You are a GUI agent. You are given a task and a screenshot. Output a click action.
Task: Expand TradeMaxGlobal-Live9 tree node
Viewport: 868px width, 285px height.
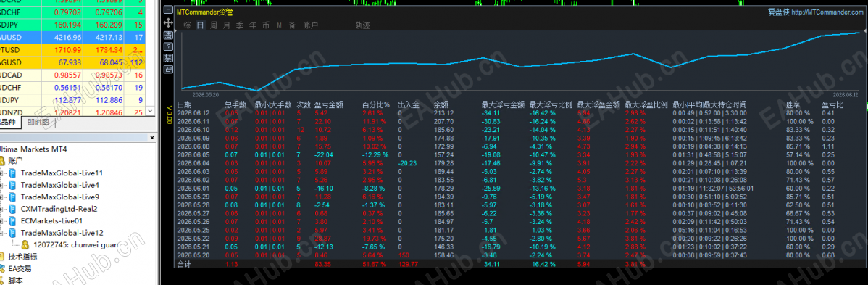[x=2, y=197]
